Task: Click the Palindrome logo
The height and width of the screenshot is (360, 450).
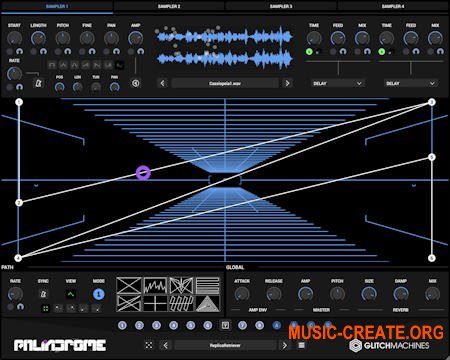Action: pyautogui.click(x=60, y=345)
